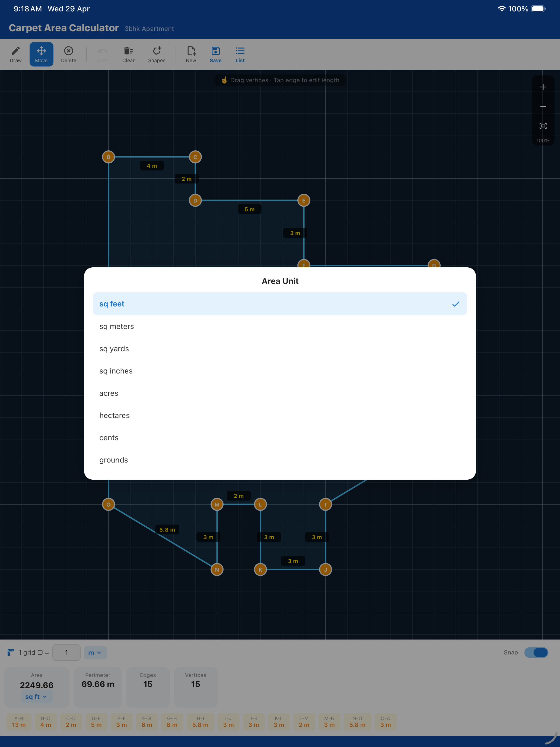Pick acres from Area Unit list
This screenshot has width=560, height=747.
click(x=280, y=393)
